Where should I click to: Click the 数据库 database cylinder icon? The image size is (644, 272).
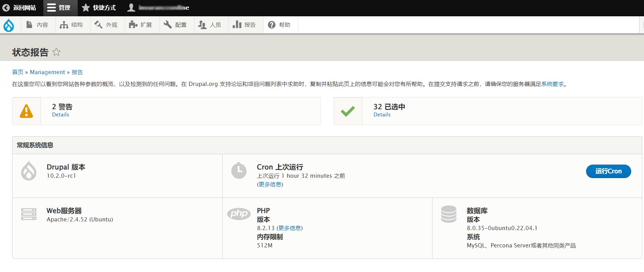(449, 214)
